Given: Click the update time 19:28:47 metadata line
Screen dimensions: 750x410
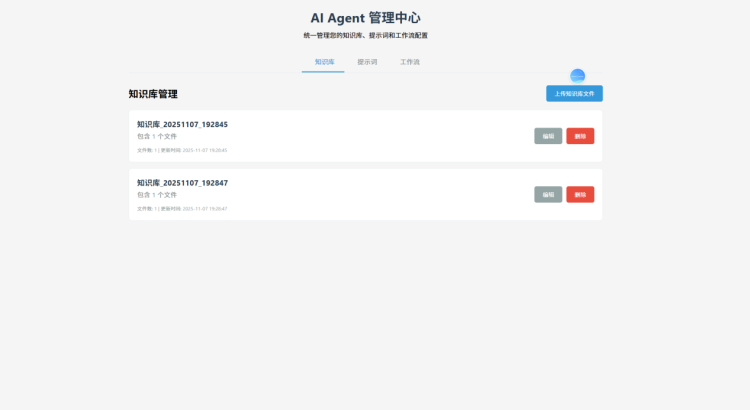Looking at the screenshot, I should click(182, 209).
